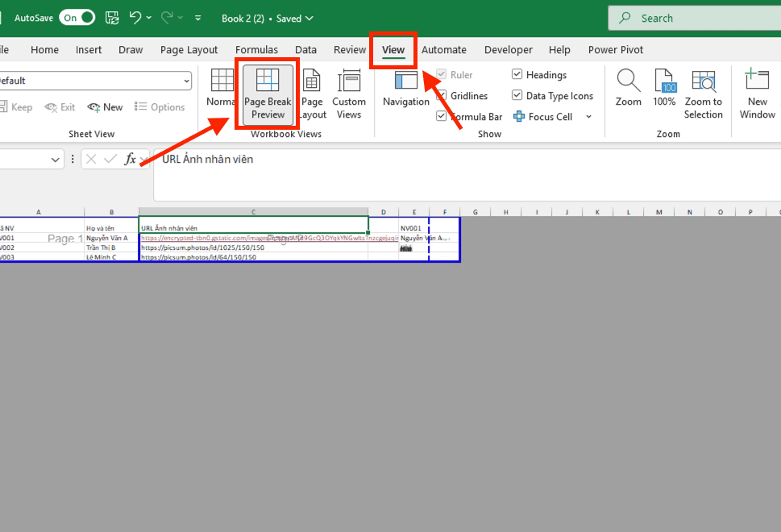Screen dimensions: 781x532
Task: Click the formula bar text 'URL Ảnh nhân viên'
Action: (207, 159)
